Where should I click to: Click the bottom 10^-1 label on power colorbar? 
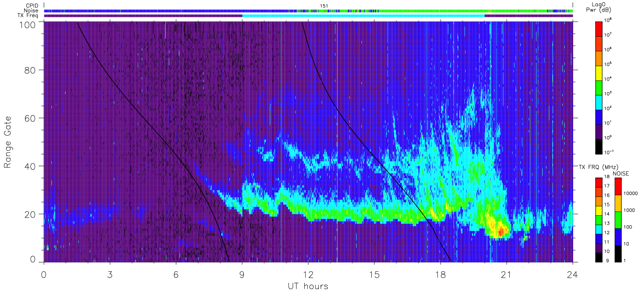tap(609, 151)
